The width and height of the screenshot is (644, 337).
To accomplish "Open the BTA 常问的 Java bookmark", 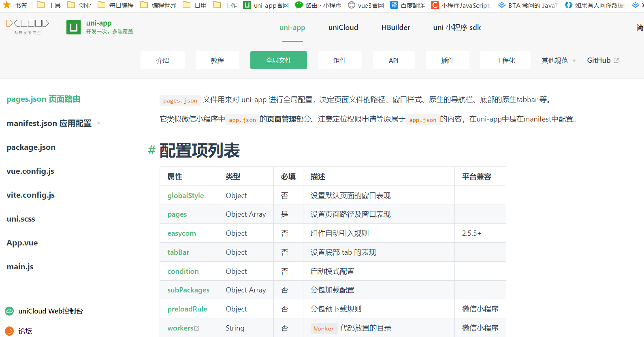I will pyautogui.click(x=528, y=5).
